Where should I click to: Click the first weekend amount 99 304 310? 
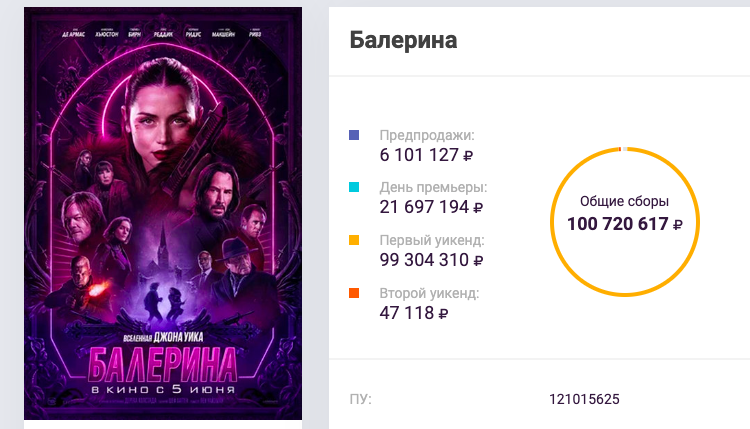(424, 260)
